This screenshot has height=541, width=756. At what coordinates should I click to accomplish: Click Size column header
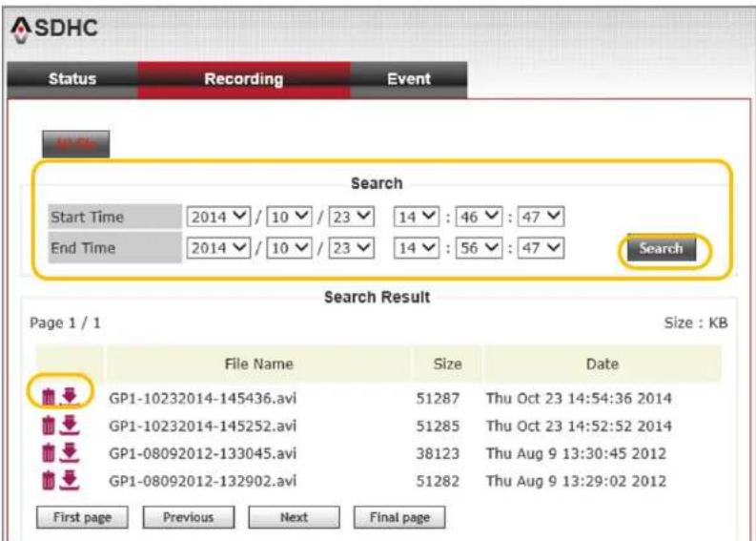pyautogui.click(x=447, y=364)
